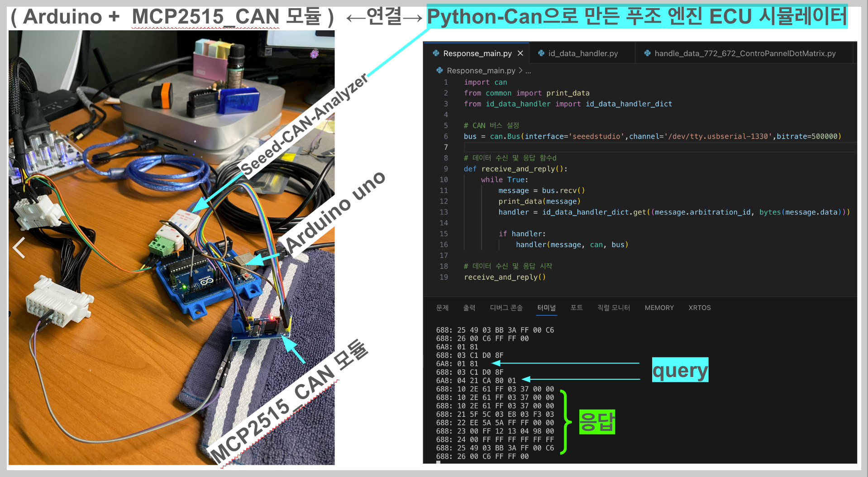The image size is (868, 477).
Task: Click the 'import can' code line
Action: point(486,82)
